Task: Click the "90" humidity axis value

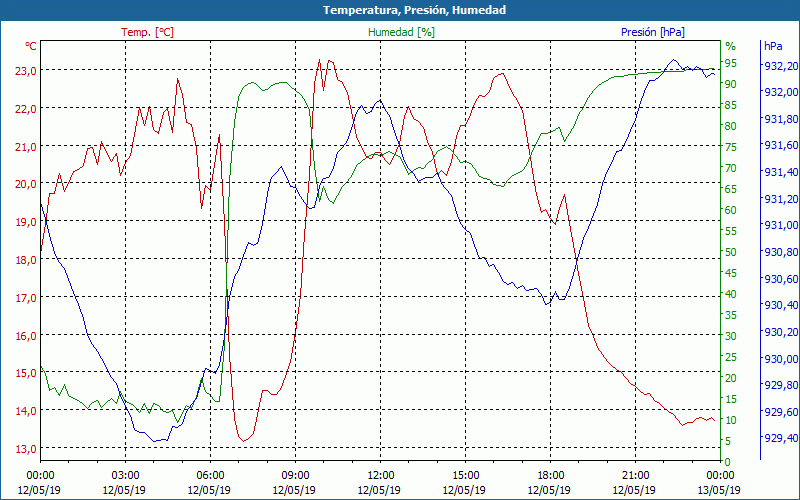Action: [x=731, y=84]
